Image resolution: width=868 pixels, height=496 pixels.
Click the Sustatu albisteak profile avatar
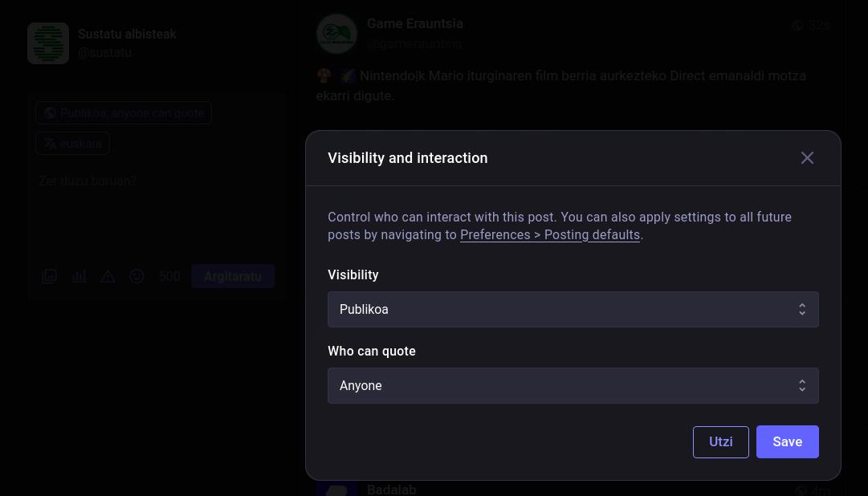[x=48, y=43]
